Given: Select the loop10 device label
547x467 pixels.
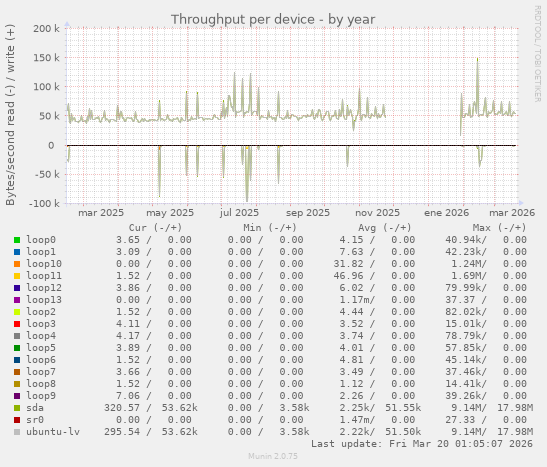Looking at the screenshot, I should (x=44, y=264).
